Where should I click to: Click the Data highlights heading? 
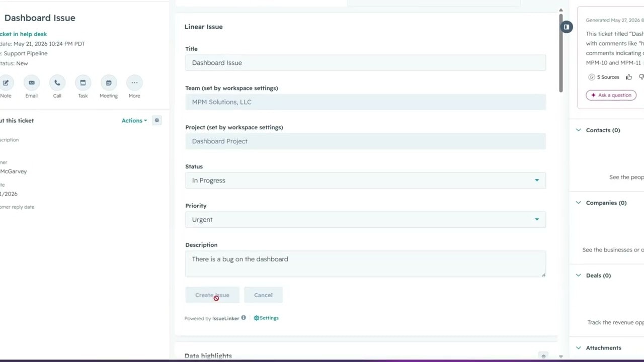coord(208,356)
